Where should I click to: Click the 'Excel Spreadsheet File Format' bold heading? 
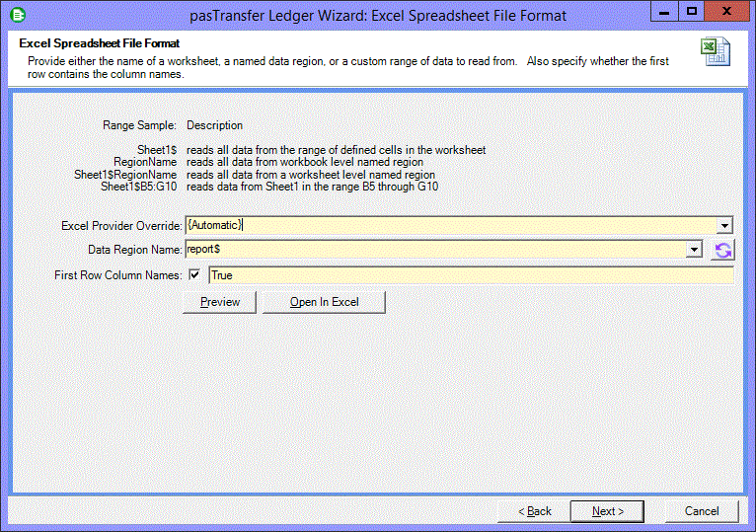(100, 43)
